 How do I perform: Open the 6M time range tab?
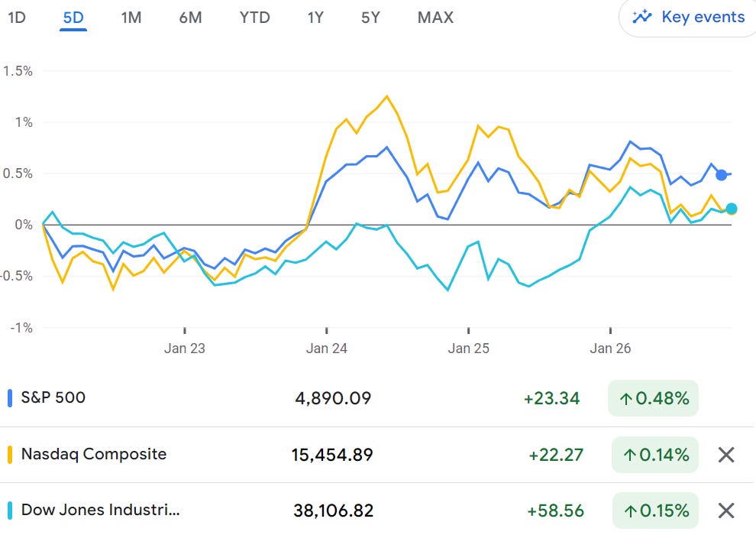coord(190,18)
